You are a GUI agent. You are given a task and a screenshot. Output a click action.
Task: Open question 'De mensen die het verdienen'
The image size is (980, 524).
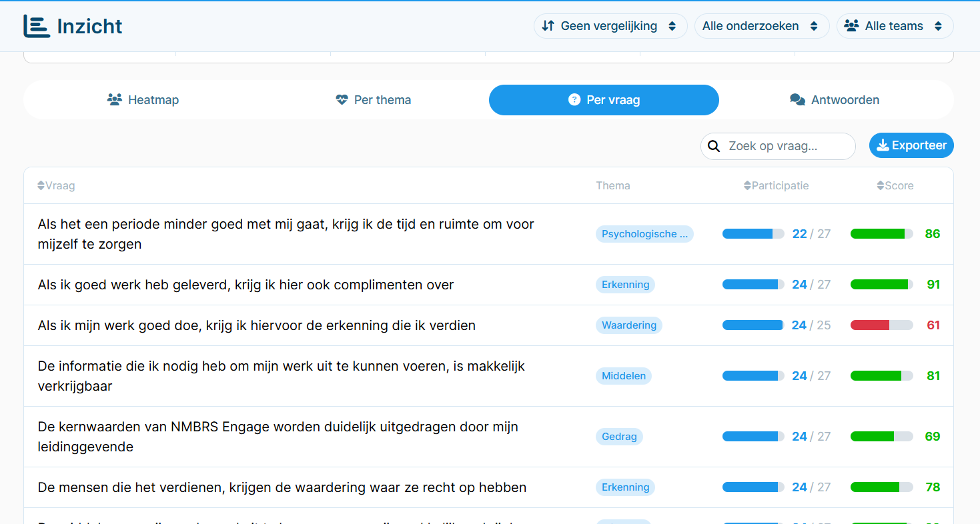click(x=282, y=487)
